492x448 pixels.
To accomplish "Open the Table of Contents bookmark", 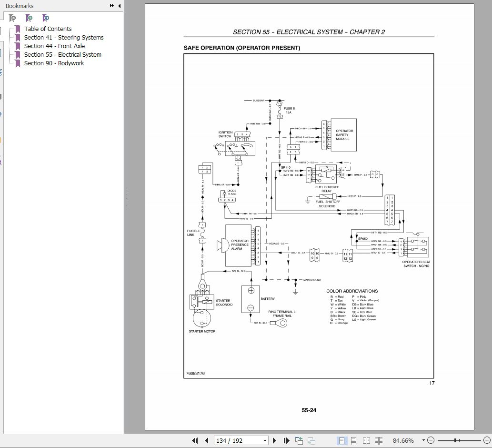I will [x=48, y=29].
